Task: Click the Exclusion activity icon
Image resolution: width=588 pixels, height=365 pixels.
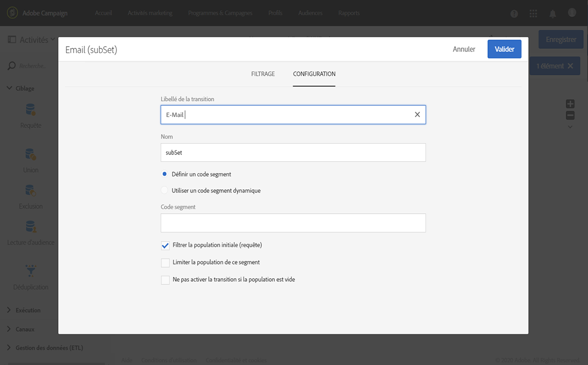Action: (x=31, y=191)
